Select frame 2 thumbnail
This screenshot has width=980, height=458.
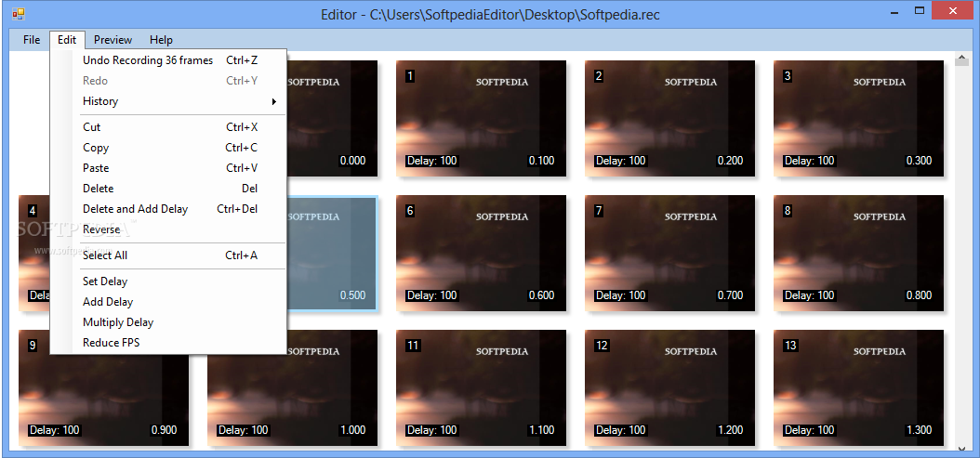point(670,119)
